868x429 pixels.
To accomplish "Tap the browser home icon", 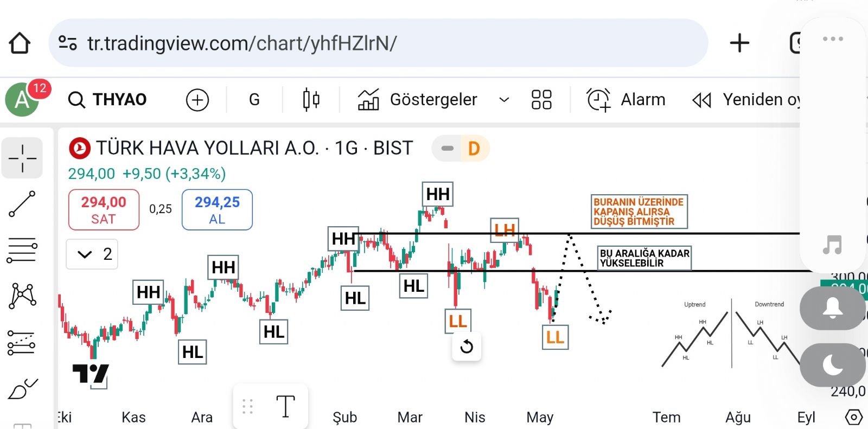I will (20, 43).
